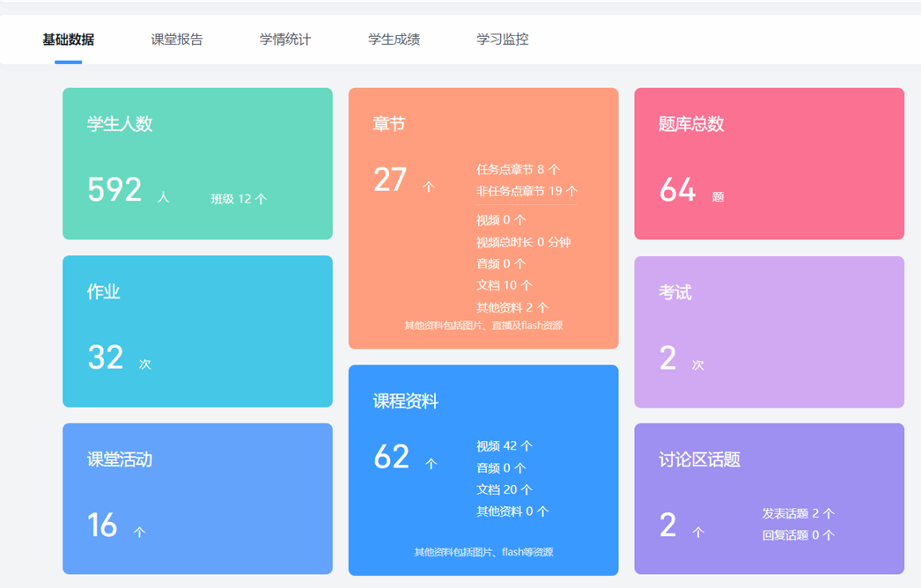Click the orange 章节 card title
This screenshot has height=588, width=921.
coord(389,124)
